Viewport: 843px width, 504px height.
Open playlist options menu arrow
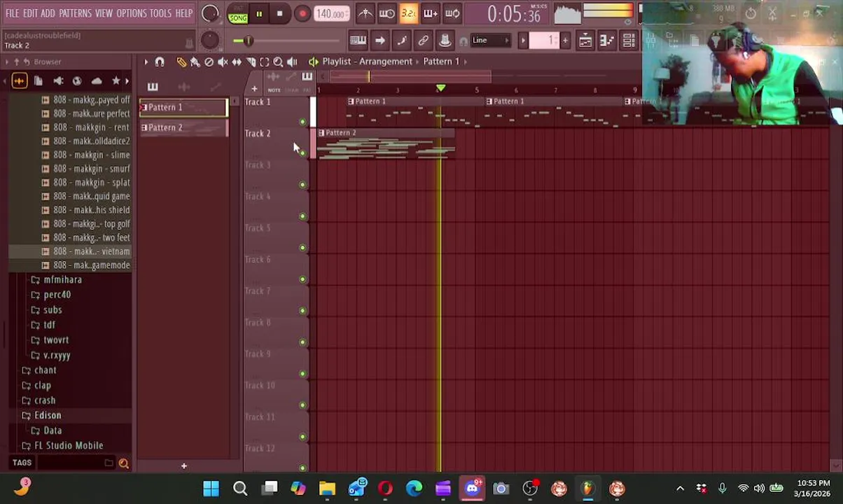click(146, 62)
